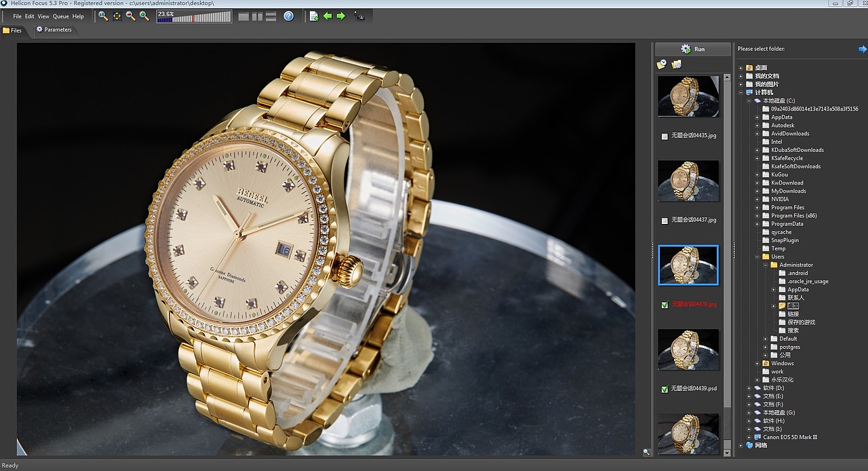
Task: Check the box for 无题会话04437.jpg
Action: (x=665, y=221)
